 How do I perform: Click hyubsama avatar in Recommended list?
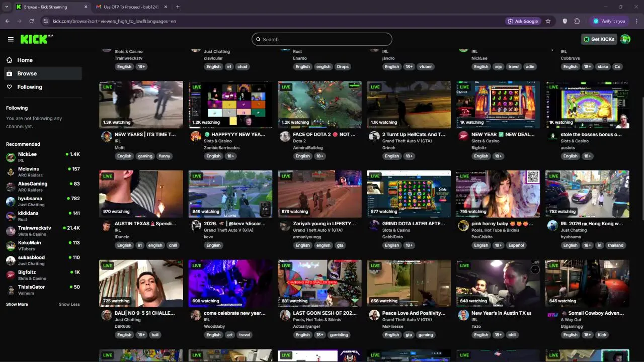(11, 202)
